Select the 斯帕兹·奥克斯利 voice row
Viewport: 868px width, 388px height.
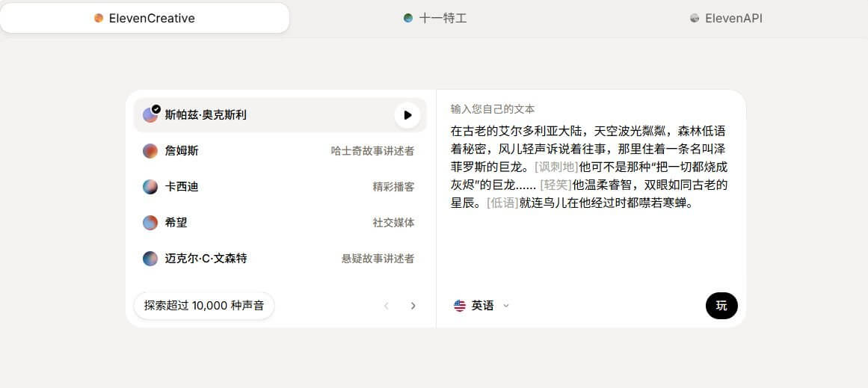(x=280, y=115)
